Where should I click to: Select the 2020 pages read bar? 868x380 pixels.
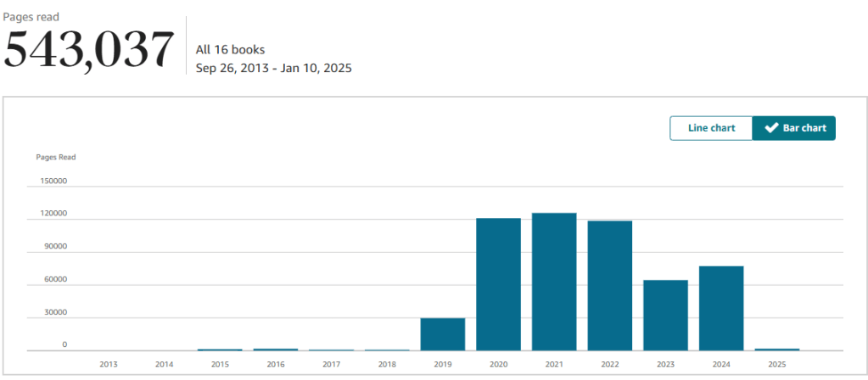tap(498, 284)
